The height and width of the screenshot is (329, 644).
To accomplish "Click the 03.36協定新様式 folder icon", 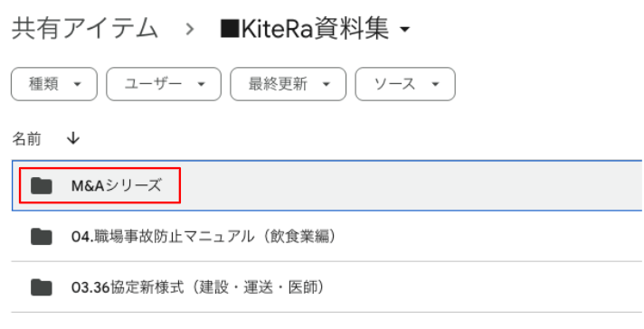I will pos(42,287).
